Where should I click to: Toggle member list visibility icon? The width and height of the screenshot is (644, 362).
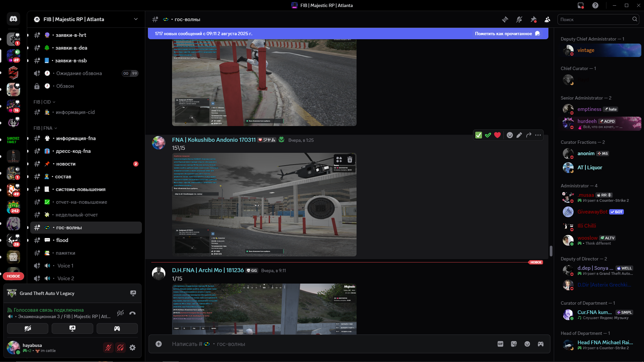tap(547, 19)
